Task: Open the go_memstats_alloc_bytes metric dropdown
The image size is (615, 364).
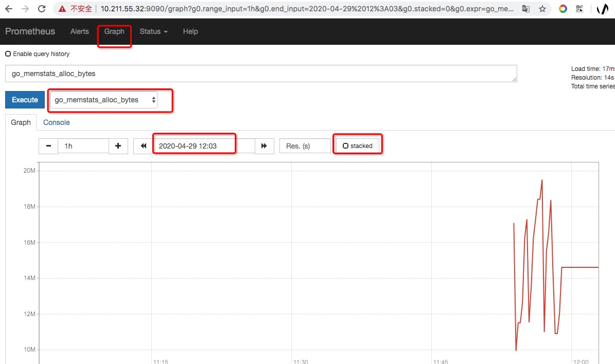Action: [104, 100]
